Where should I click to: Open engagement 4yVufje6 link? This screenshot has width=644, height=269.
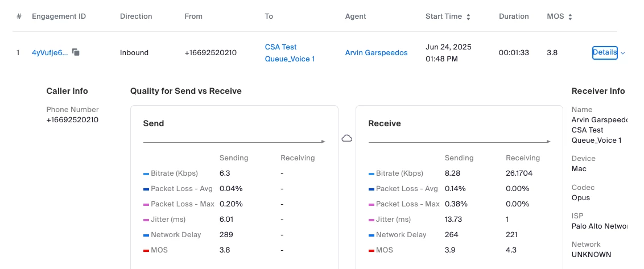[x=49, y=53]
